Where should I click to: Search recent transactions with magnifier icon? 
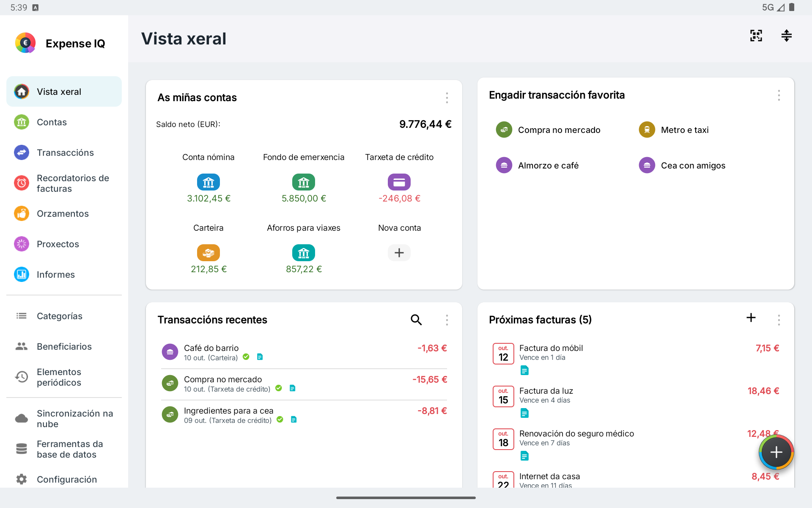pos(416,320)
